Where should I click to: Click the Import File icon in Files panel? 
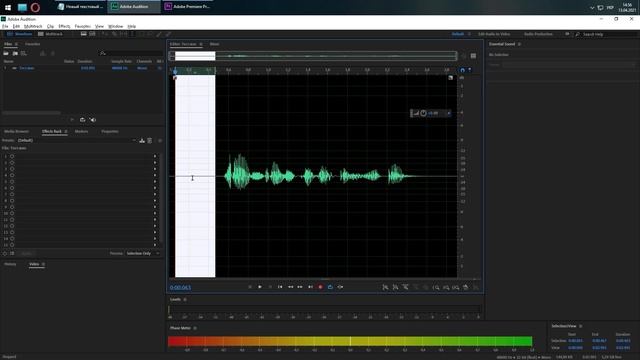pos(15,53)
